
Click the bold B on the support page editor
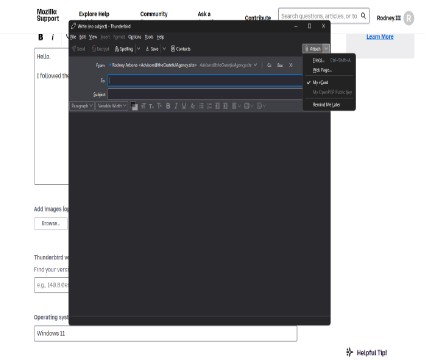coord(41,37)
